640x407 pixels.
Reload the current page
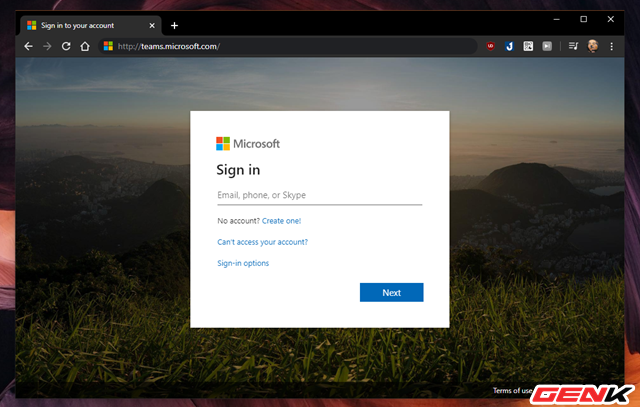coord(66,47)
